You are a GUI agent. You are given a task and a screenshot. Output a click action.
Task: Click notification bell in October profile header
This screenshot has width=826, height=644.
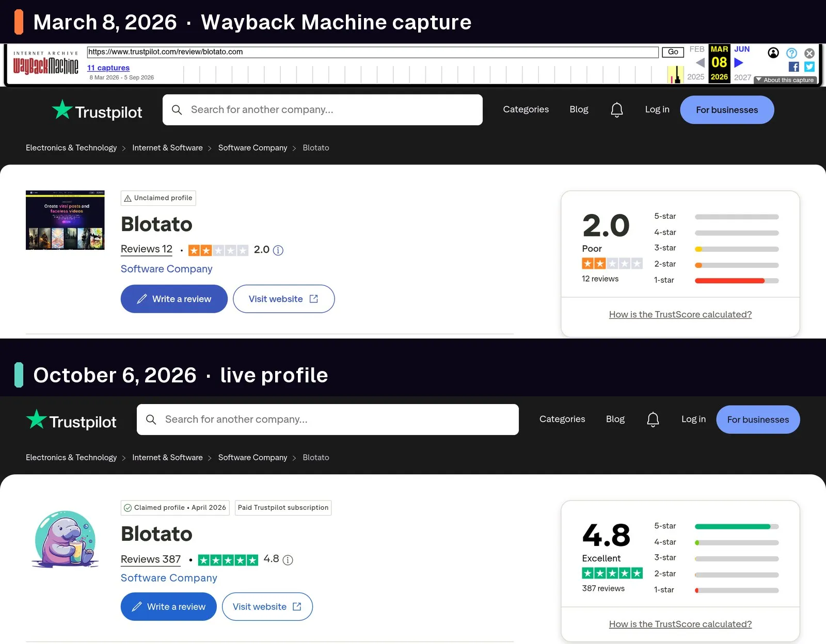point(653,419)
